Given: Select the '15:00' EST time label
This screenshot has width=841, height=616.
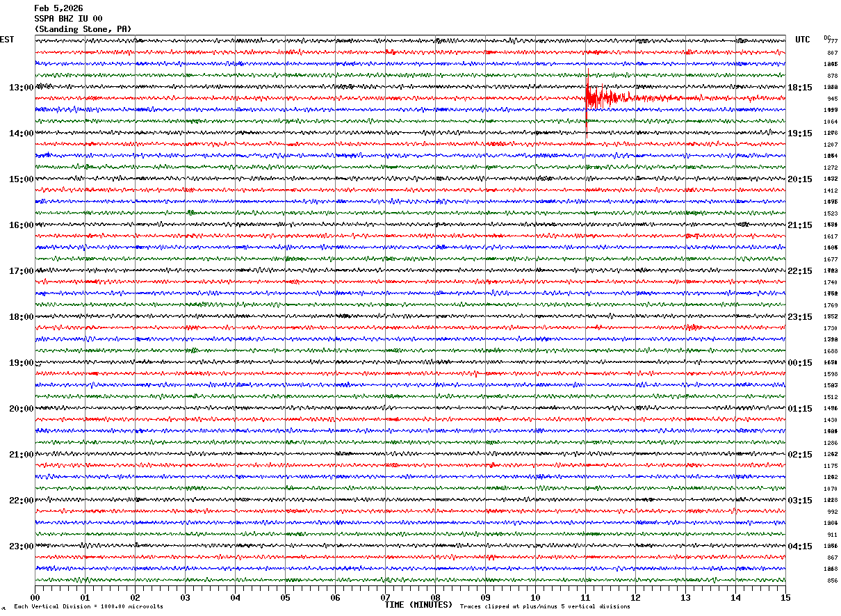Looking at the screenshot, I should click(x=21, y=179).
